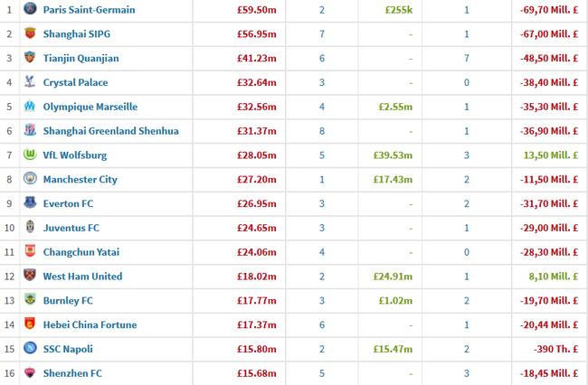Click the Manchester City club crest

pos(28,179)
